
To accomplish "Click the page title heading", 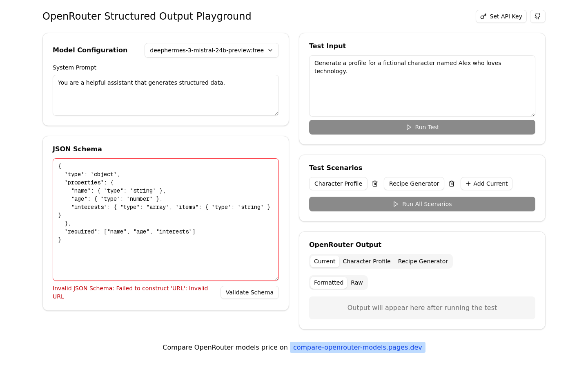I will (147, 16).
